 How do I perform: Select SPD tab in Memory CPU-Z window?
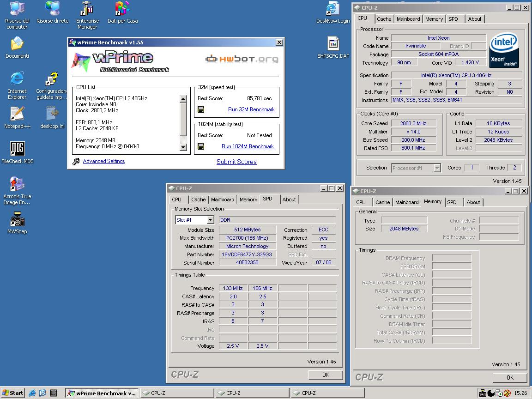tap(452, 202)
